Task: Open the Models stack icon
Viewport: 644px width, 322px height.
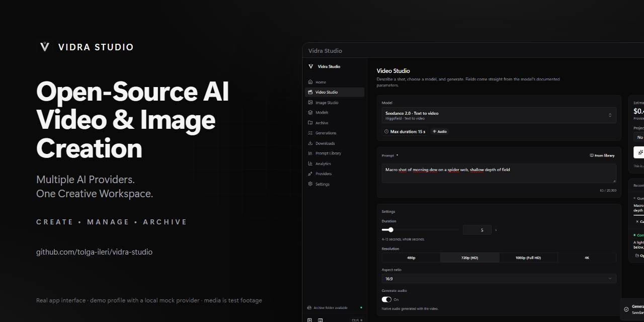Action: point(310,113)
